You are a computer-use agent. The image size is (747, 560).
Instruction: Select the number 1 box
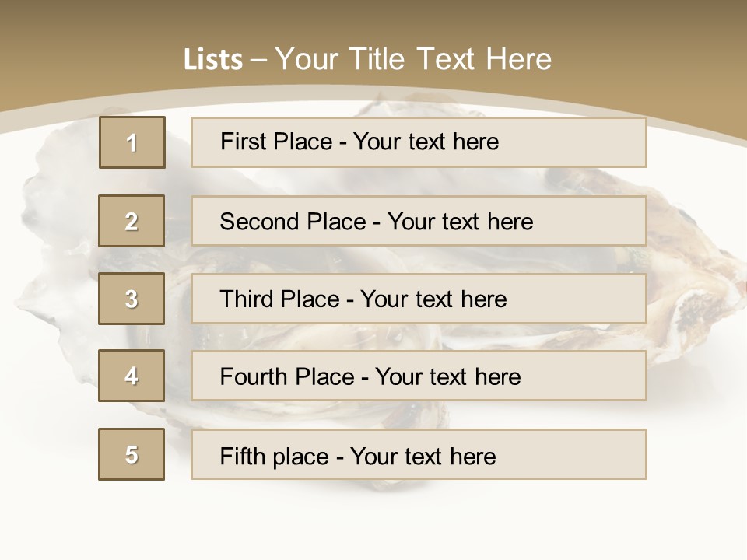(x=132, y=142)
